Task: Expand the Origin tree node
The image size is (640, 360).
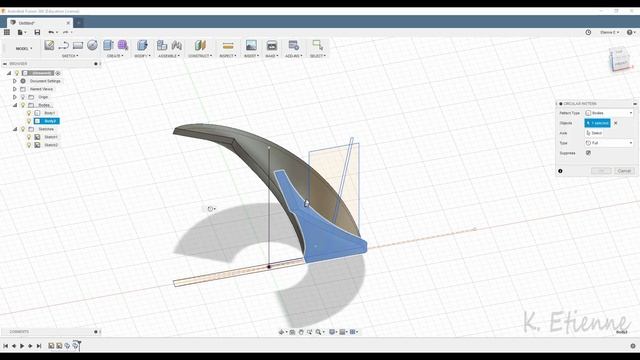Action: click(15, 97)
